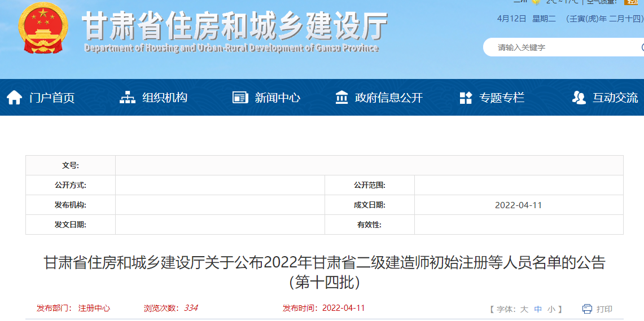The width and height of the screenshot is (644, 321).
Task: Click the people icon beside 互动交流
Action: (x=579, y=98)
